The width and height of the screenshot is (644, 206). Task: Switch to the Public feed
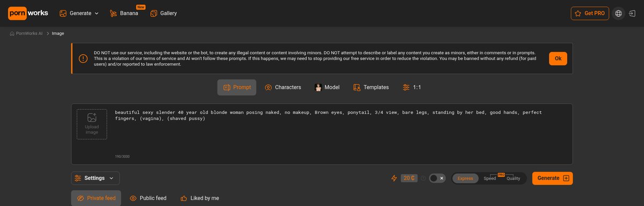tap(148, 198)
